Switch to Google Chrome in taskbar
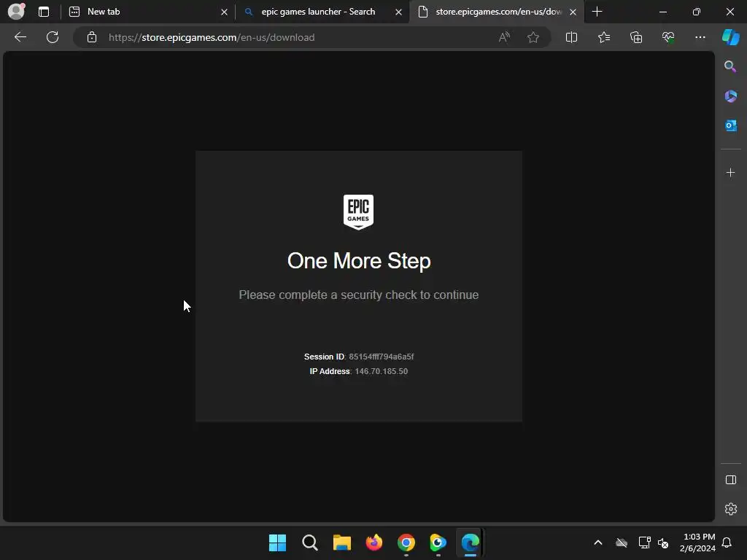 [406, 542]
